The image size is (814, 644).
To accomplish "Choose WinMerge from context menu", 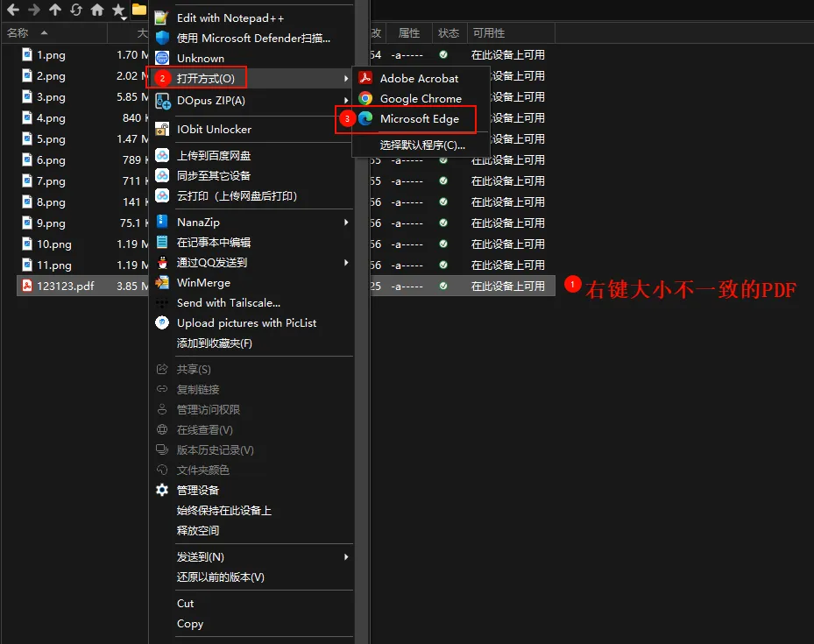I will [x=203, y=283].
